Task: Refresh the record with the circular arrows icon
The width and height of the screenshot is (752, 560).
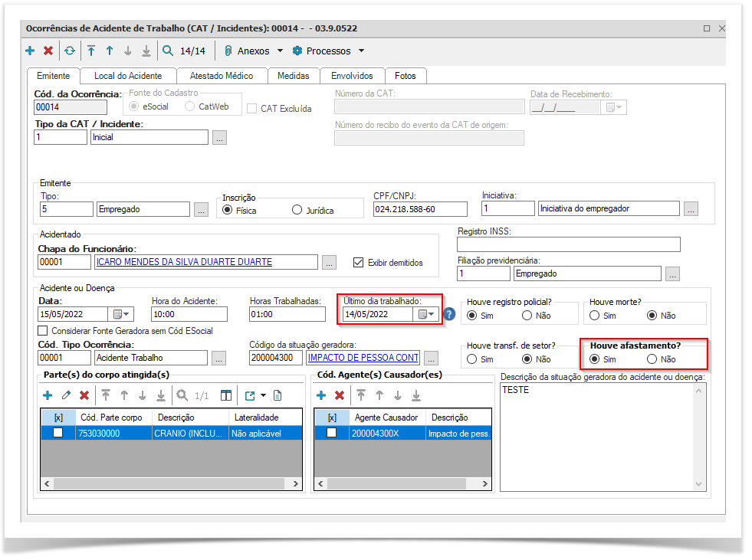Action: tap(70, 51)
